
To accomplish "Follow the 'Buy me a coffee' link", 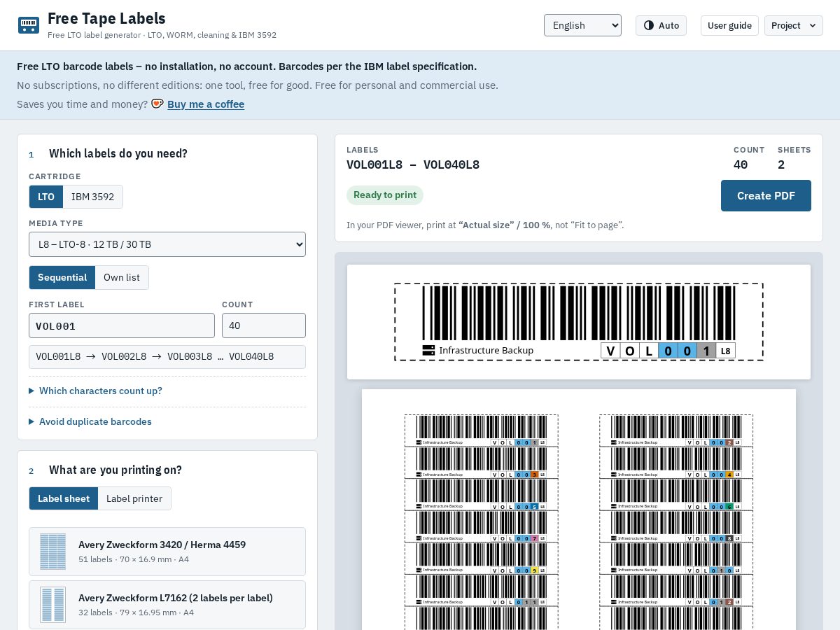I will (x=206, y=104).
